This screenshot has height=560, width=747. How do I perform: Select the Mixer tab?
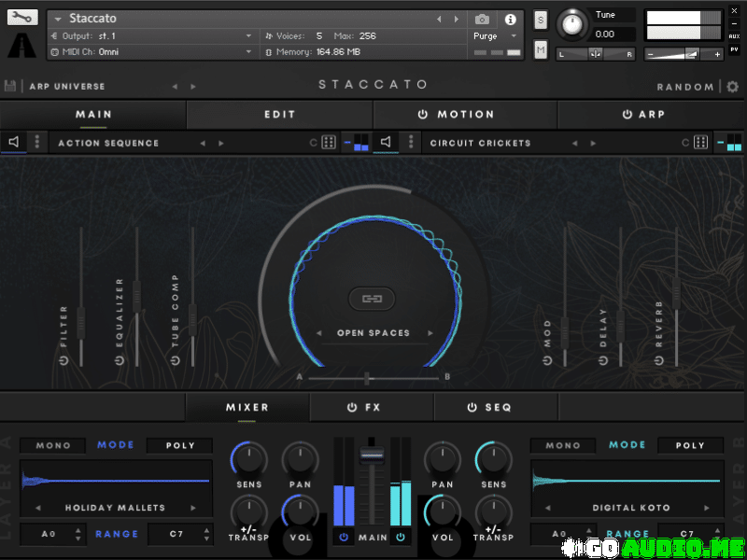(247, 408)
